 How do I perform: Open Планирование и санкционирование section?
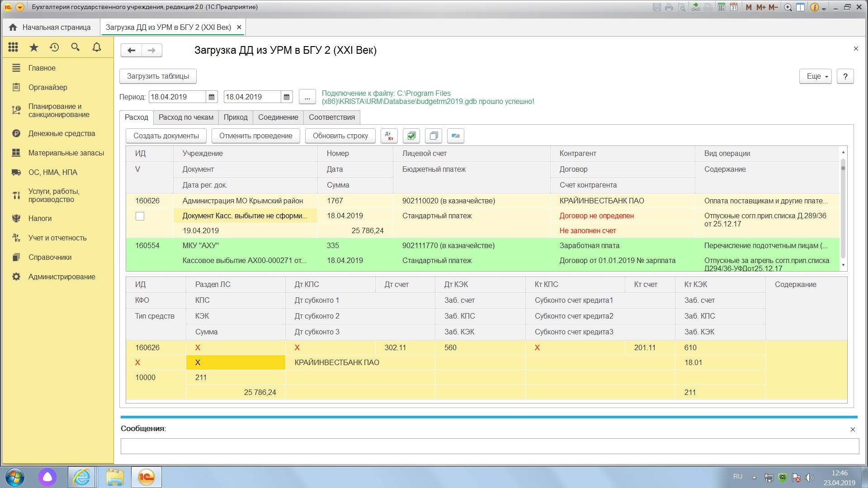tap(58, 110)
